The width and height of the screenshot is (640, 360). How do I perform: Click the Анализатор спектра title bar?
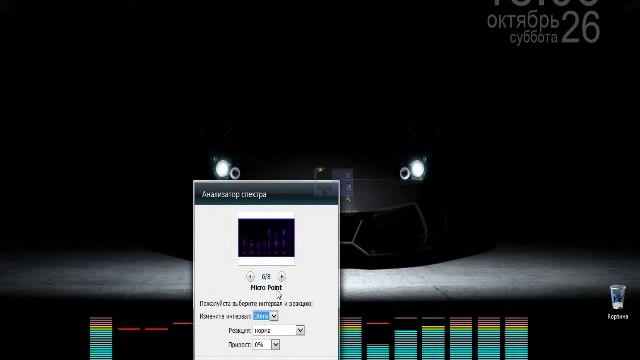266,194
